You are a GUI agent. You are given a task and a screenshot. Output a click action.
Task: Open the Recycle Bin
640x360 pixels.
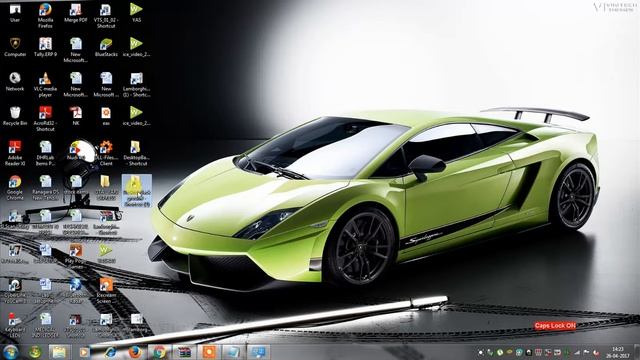click(x=15, y=116)
